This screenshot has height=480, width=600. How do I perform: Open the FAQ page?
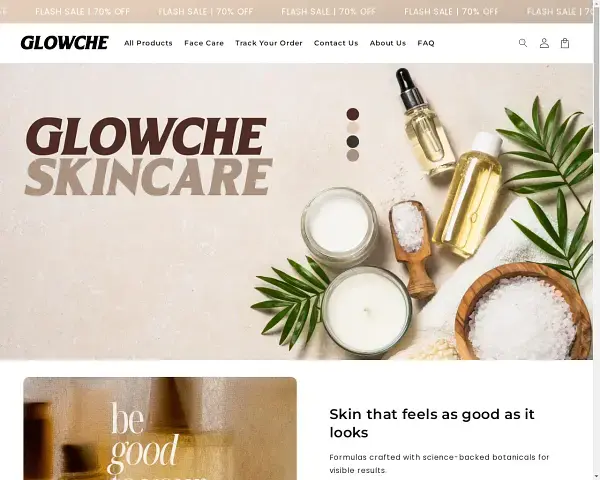click(426, 43)
